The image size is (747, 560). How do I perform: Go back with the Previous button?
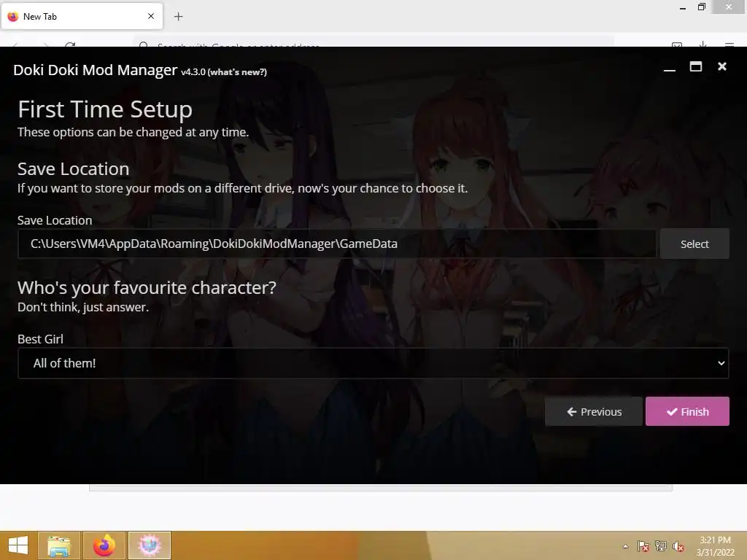(594, 411)
